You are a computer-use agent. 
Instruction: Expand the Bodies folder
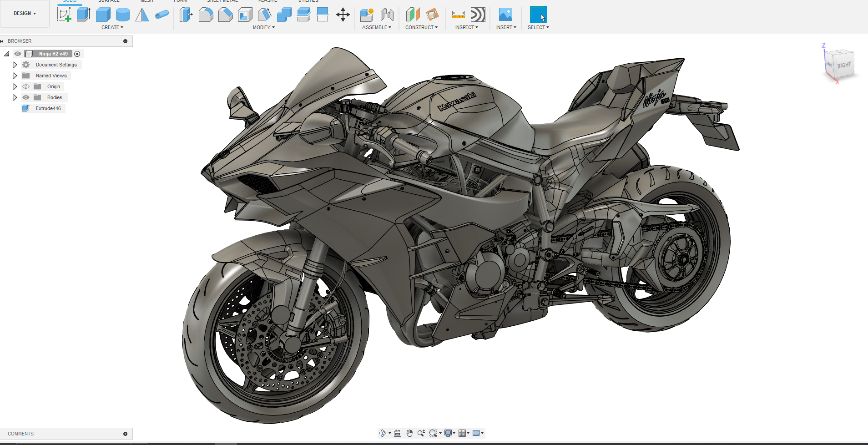coord(15,97)
